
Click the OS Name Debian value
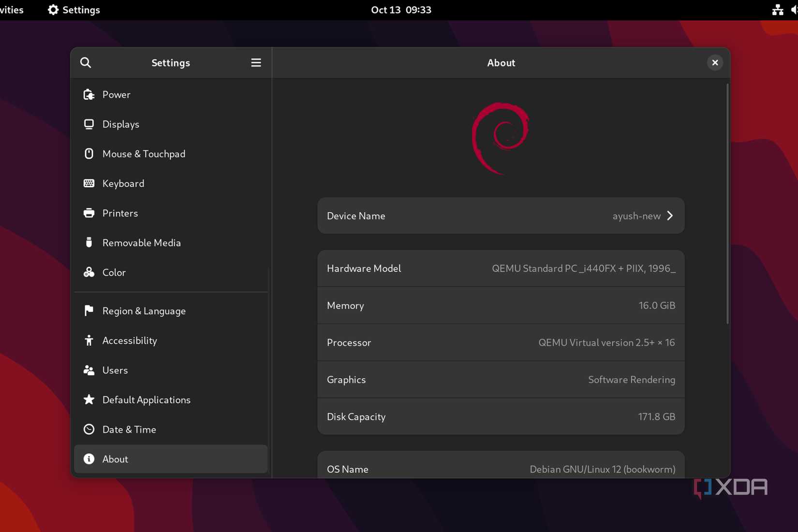pyautogui.click(x=603, y=469)
